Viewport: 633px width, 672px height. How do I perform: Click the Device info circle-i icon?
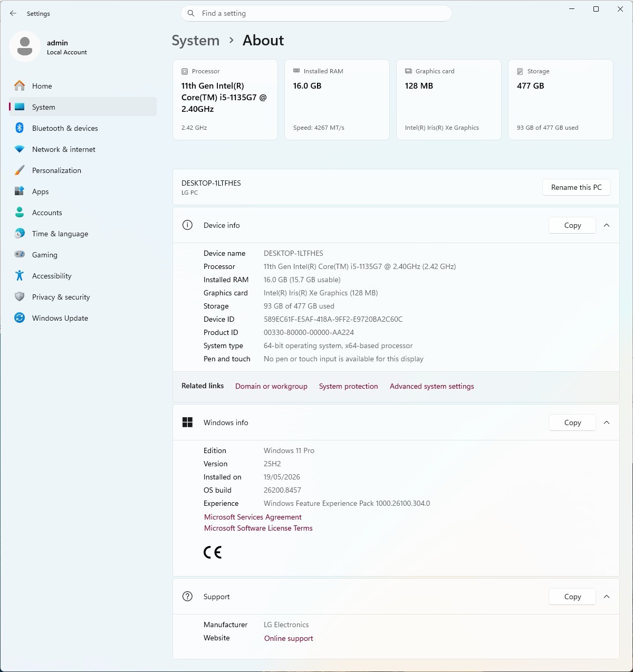(x=187, y=225)
